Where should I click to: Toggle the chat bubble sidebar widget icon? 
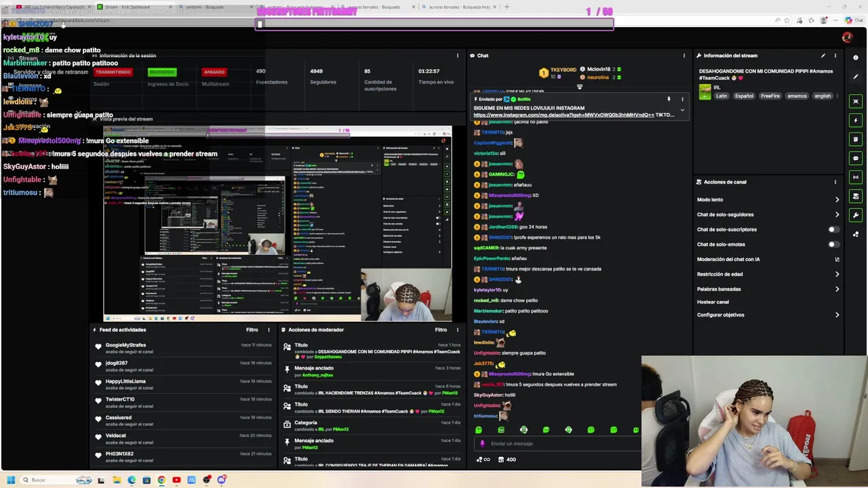pos(856,158)
